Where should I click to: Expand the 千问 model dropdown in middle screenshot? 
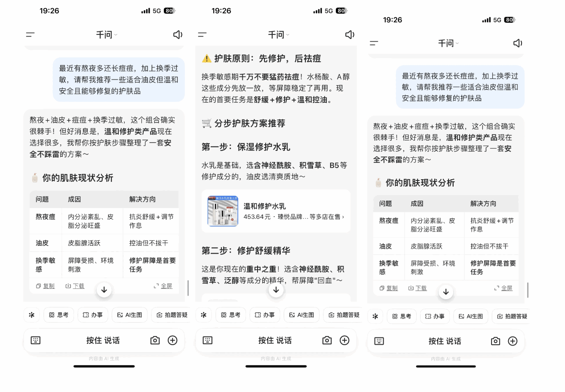(x=279, y=35)
